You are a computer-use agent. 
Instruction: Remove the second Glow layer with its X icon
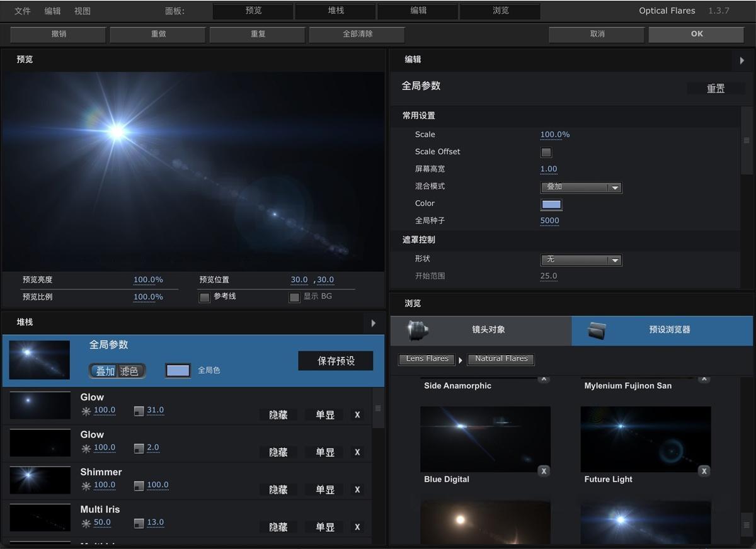[357, 452]
